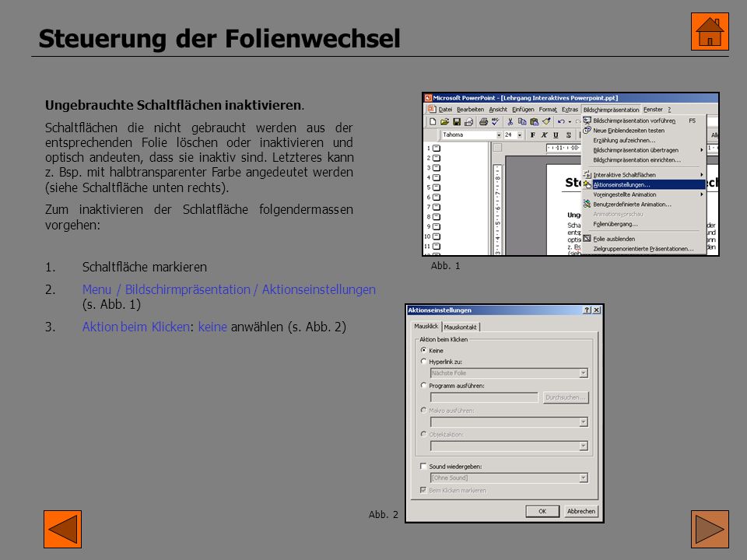
Task: Click the help question mark in Aktionseinstellungen dialog
Action: tap(587, 310)
